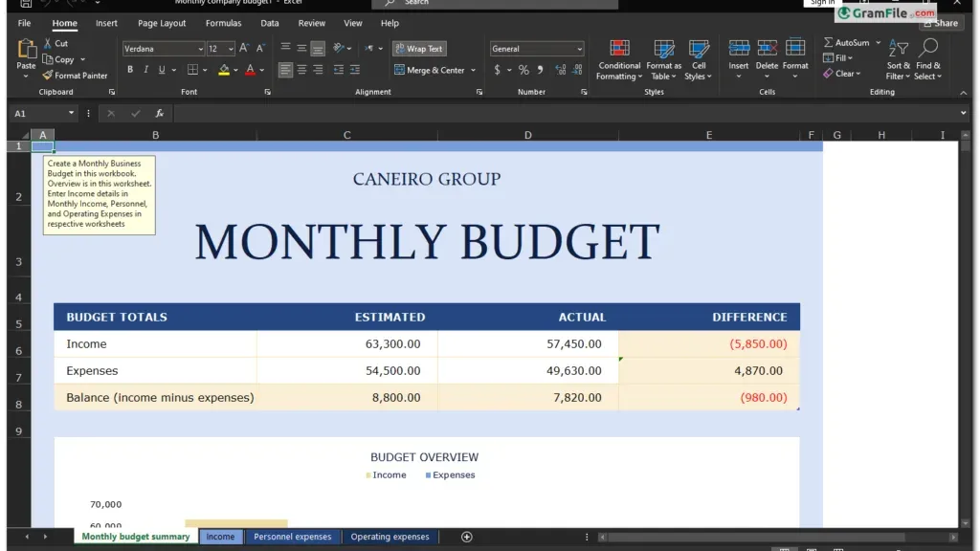Open the Income worksheet tab
Viewport: 980px width, 551px height.
(221, 537)
